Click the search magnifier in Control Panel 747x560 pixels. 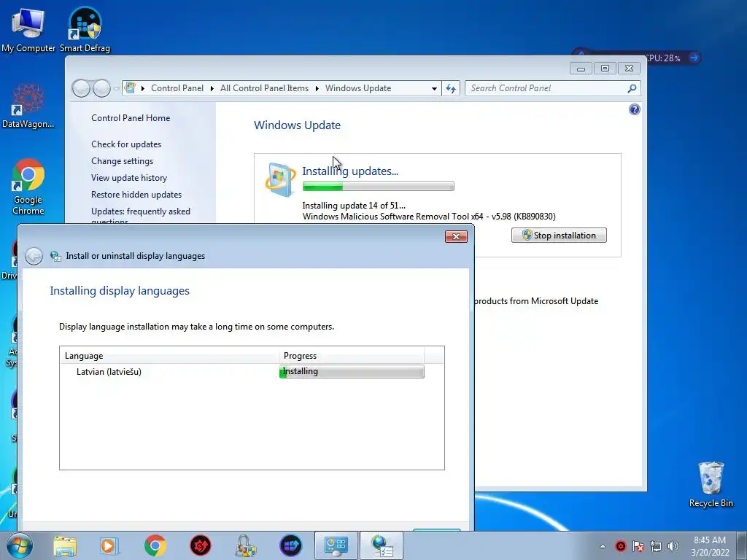coord(632,88)
